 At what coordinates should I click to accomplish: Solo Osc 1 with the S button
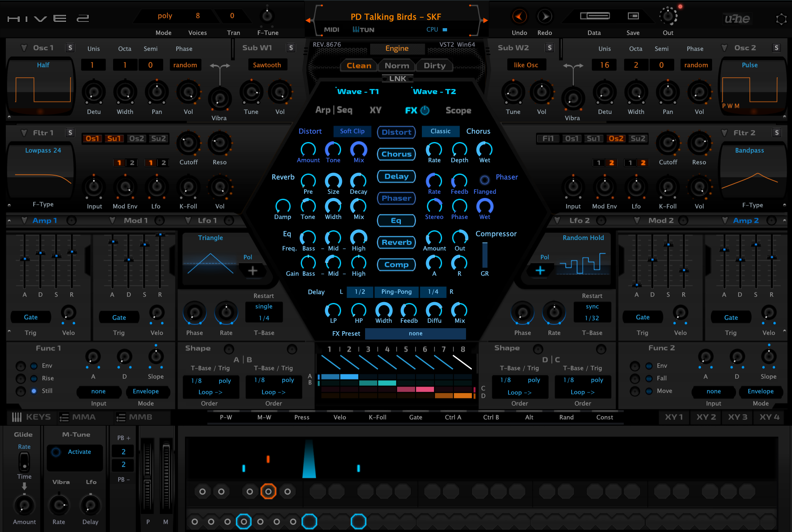click(x=70, y=48)
